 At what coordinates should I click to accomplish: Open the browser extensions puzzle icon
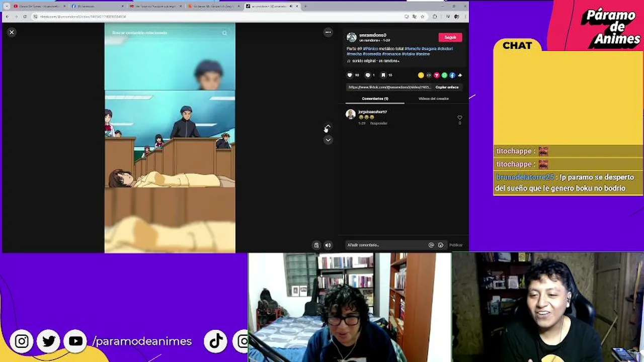pos(435,17)
